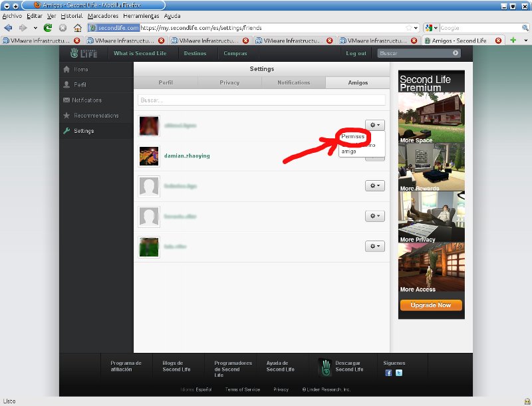532x406 pixels.
Task: Open the More Access premium image
Action: click(431, 267)
